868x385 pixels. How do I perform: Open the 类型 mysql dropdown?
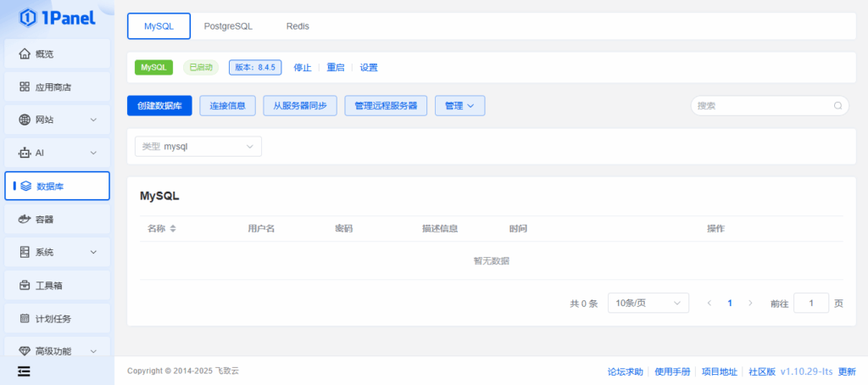198,147
